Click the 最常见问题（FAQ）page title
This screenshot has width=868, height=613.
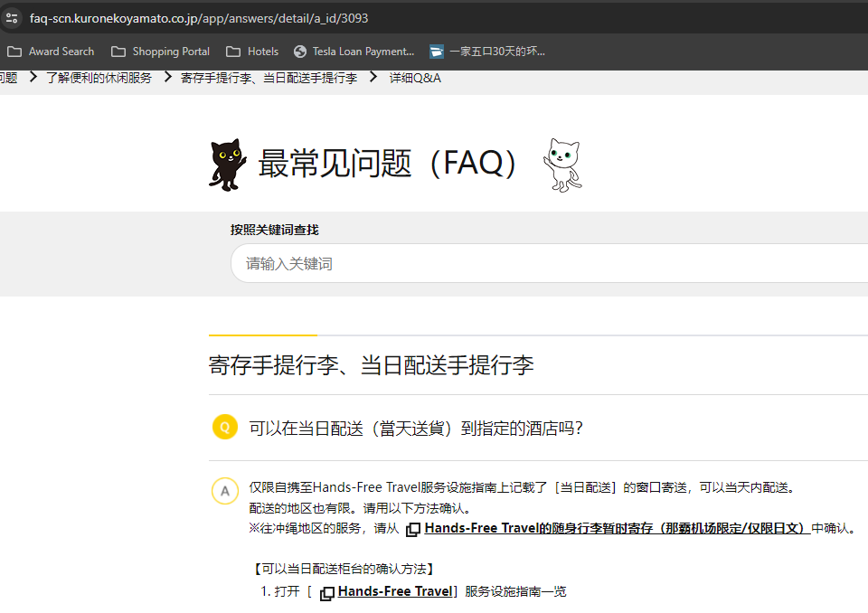click(391, 164)
